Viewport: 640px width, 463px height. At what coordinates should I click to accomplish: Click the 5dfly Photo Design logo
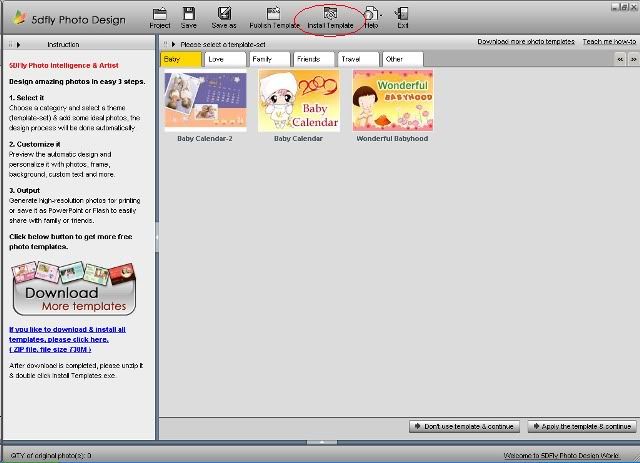point(69,19)
